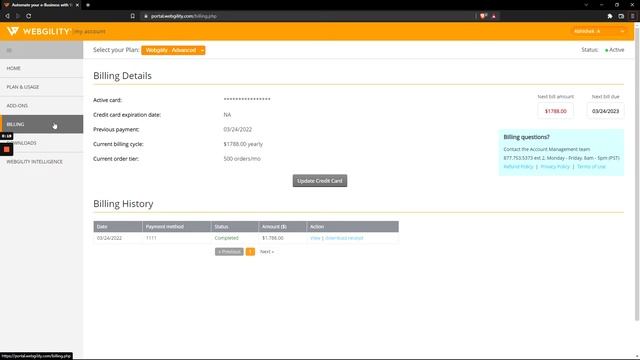Click the Next bill due 03/24/2023 box

coord(605,111)
